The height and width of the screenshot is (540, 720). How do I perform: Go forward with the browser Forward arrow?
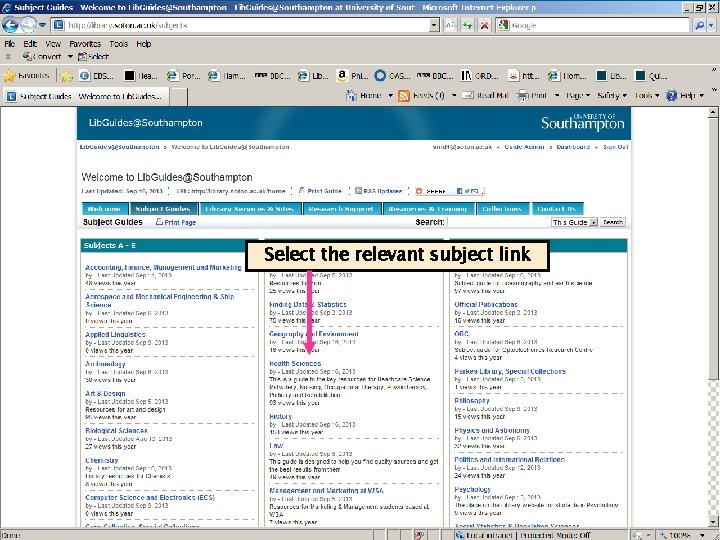[28, 25]
